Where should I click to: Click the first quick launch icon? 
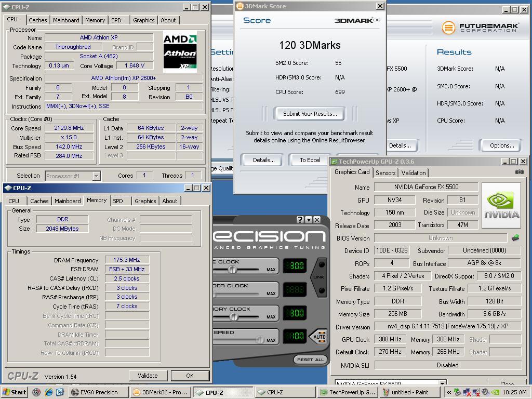point(37,392)
